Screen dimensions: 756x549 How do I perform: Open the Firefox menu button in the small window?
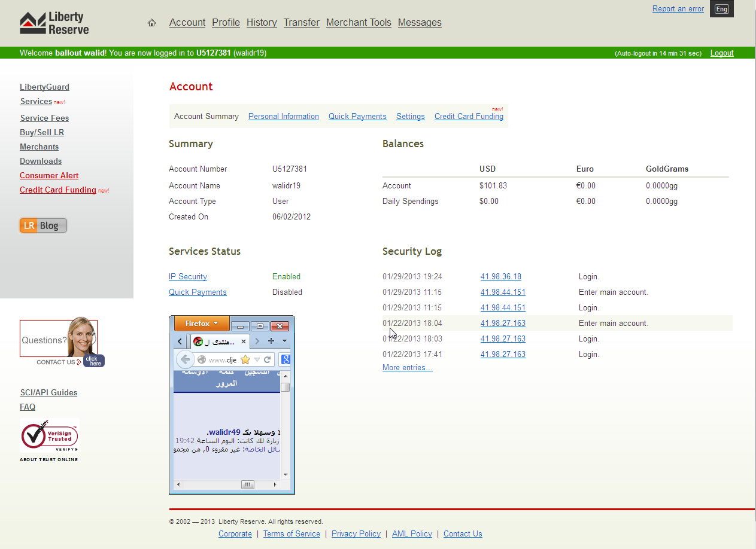202,324
